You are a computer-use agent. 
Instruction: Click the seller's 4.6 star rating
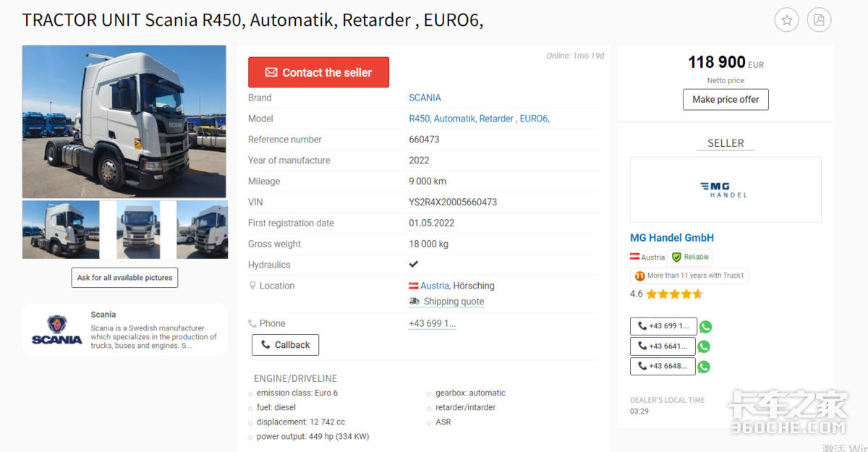click(x=666, y=294)
